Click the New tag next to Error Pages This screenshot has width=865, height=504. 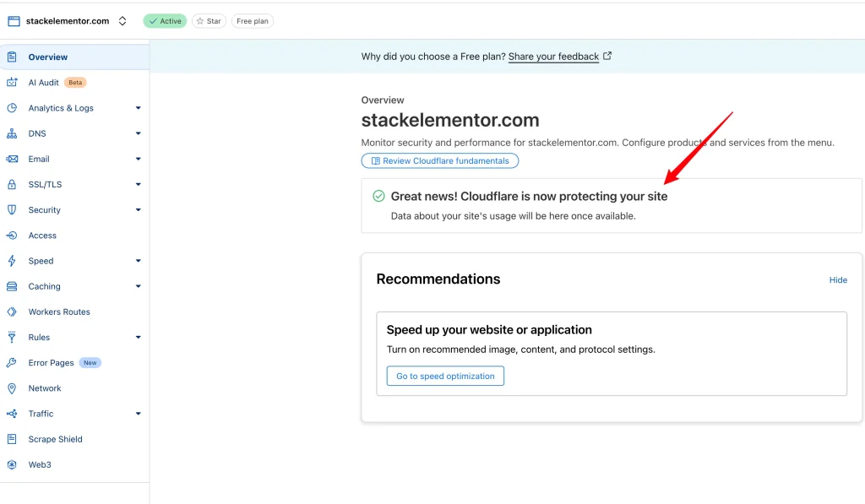pos(90,363)
